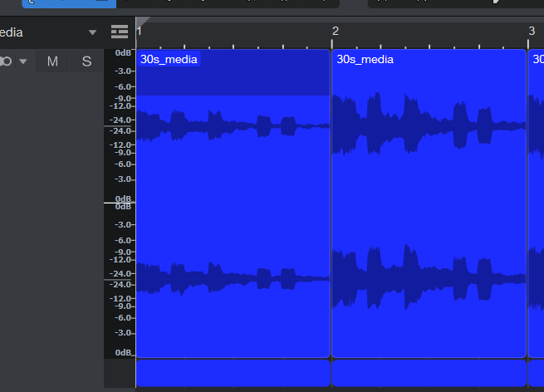544x392 pixels.
Task: Open the track list lines icon
Action: (x=120, y=32)
